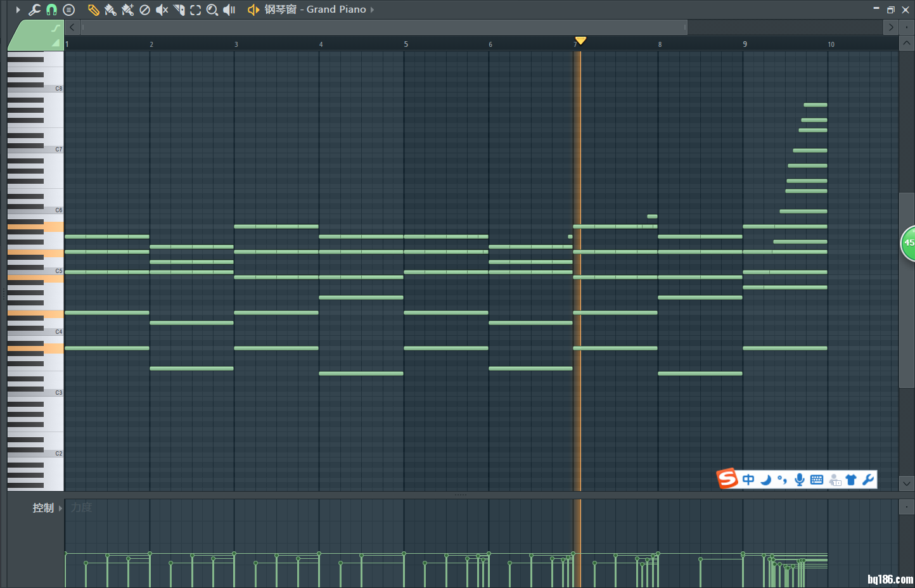The width and height of the screenshot is (915, 588).
Task: Click bar 5 on the timeline ruler
Action: pyautogui.click(x=406, y=44)
